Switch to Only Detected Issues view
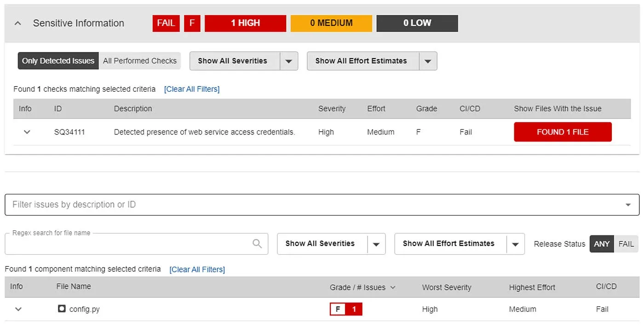644x327 pixels. (x=58, y=61)
